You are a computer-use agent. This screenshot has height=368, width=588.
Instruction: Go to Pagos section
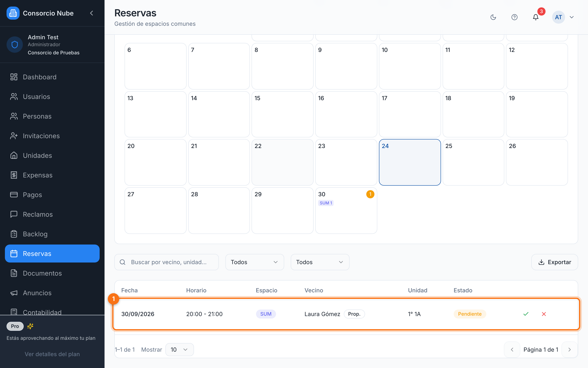(52, 195)
